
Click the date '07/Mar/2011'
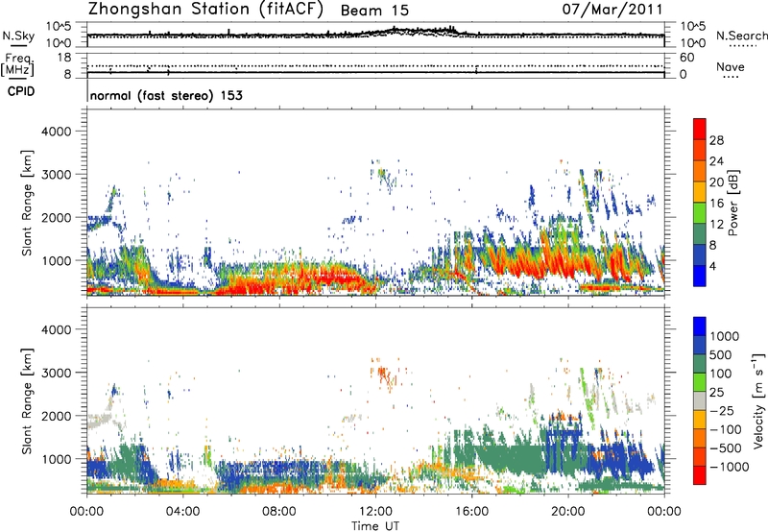pos(612,10)
